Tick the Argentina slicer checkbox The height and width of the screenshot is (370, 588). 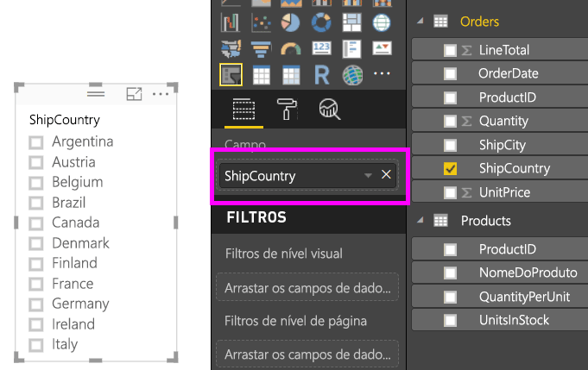[x=36, y=142]
